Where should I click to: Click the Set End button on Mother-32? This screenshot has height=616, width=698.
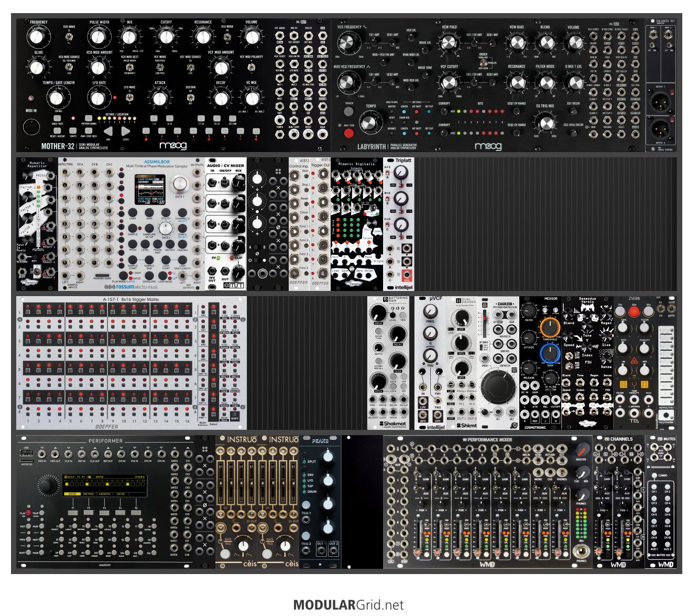point(233,119)
